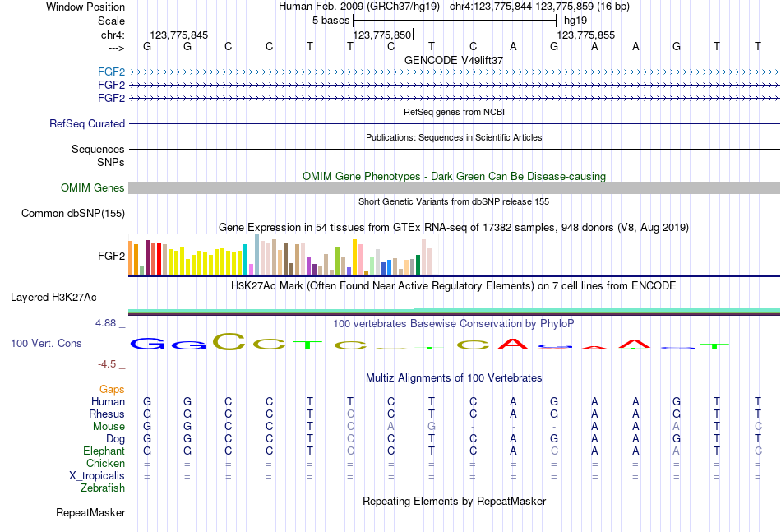Click the 123,775,855 ruler position

(x=585, y=35)
